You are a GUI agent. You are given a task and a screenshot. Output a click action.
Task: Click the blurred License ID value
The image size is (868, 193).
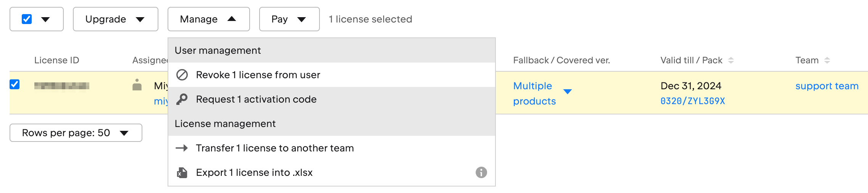point(62,86)
